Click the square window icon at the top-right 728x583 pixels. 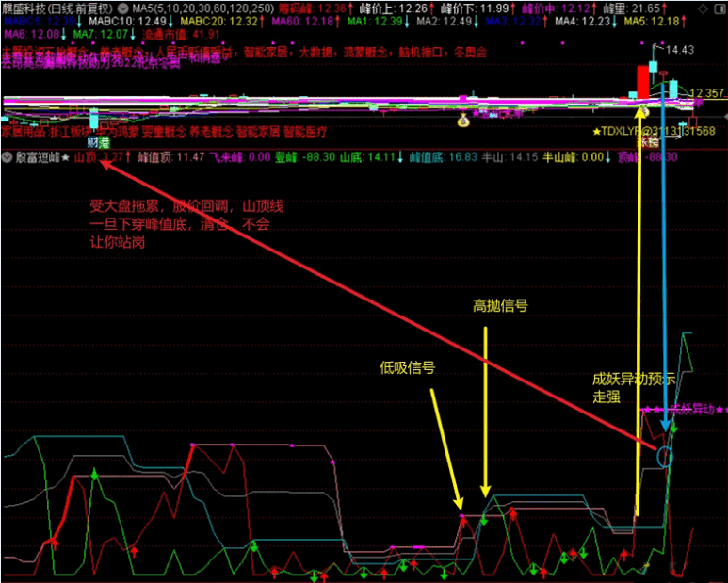(x=719, y=8)
